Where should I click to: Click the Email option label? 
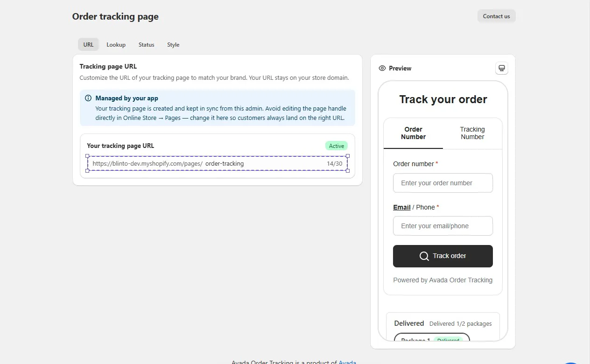[402, 207]
